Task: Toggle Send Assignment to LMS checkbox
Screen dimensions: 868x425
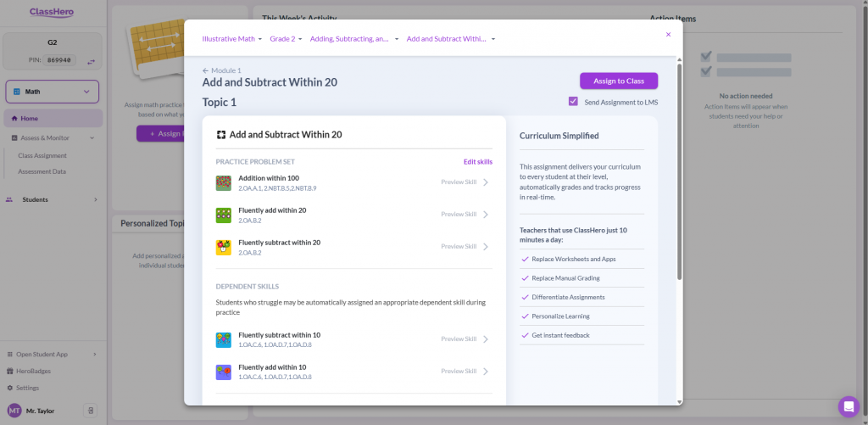Action: (574, 102)
